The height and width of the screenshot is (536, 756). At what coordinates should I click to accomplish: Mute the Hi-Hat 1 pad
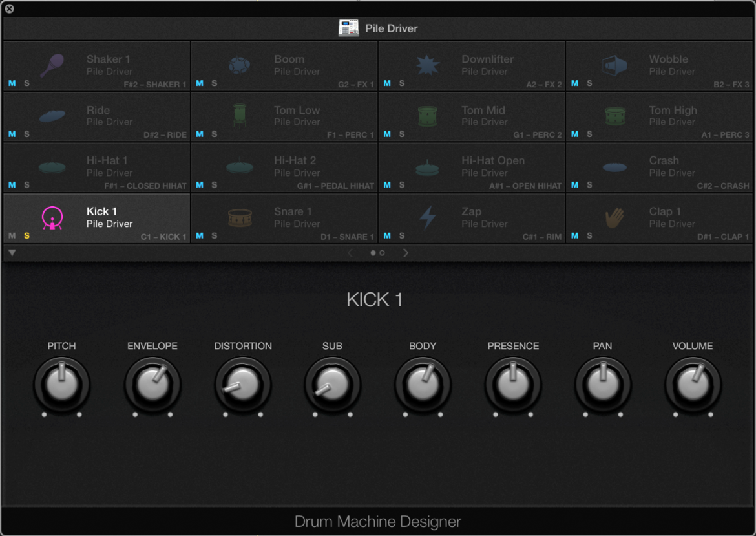pyautogui.click(x=12, y=186)
